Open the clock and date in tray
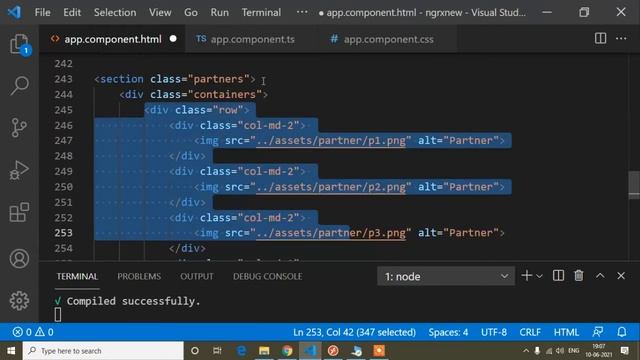 pyautogui.click(x=599, y=351)
